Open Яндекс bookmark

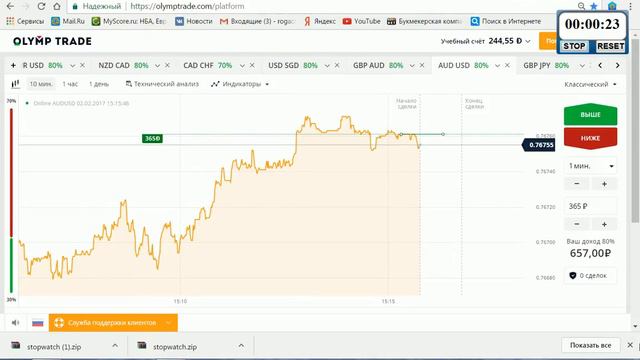(320, 21)
